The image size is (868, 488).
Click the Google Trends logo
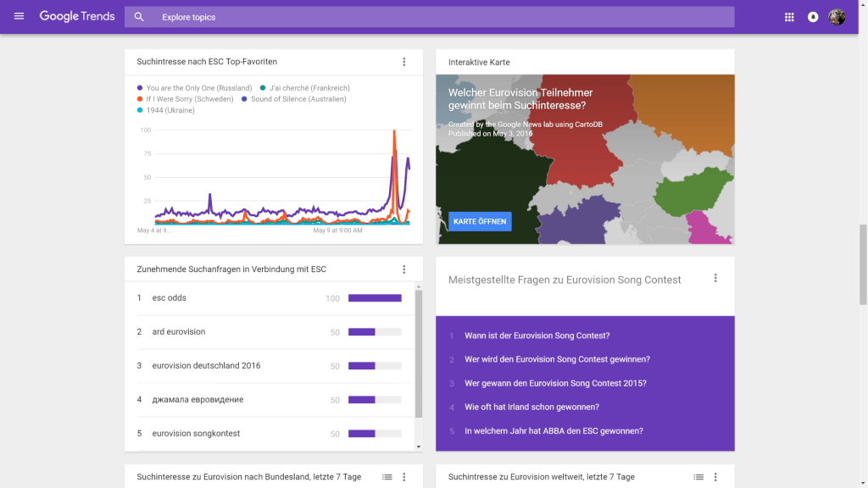pos(77,17)
